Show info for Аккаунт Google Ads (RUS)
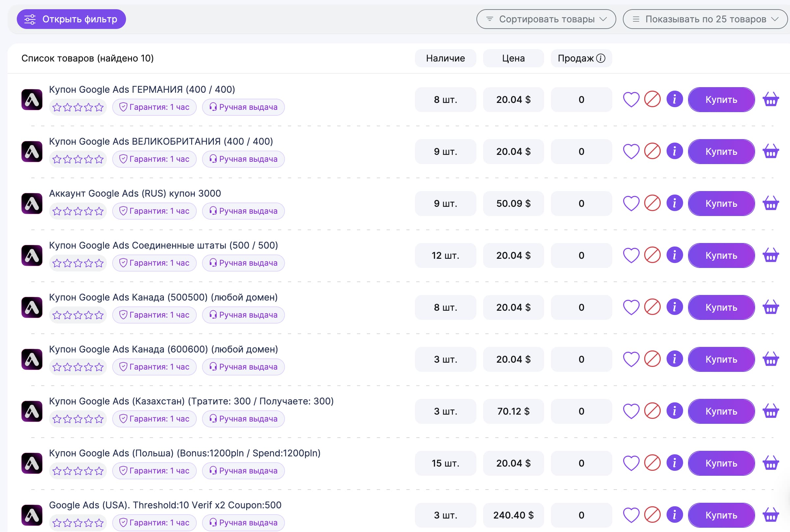 pos(675,203)
